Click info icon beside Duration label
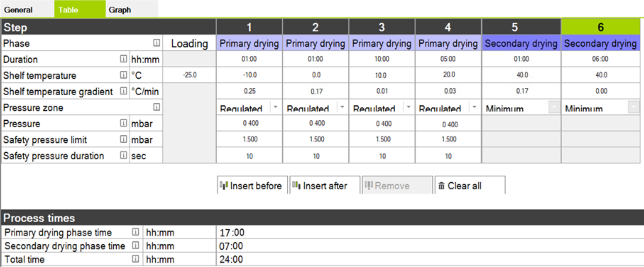The image size is (644, 267). click(123, 59)
